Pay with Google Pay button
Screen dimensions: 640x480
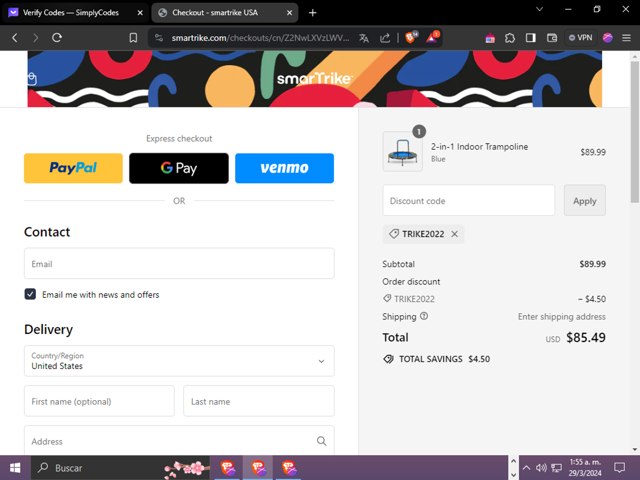tap(179, 168)
